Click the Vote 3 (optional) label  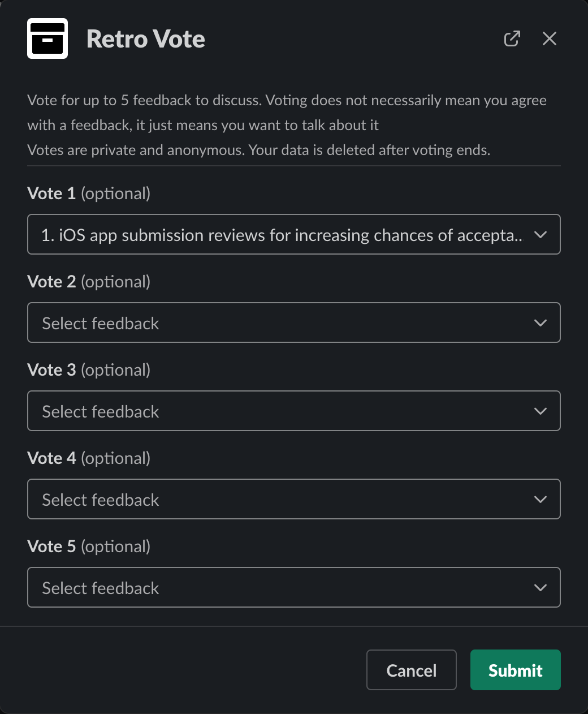(89, 370)
